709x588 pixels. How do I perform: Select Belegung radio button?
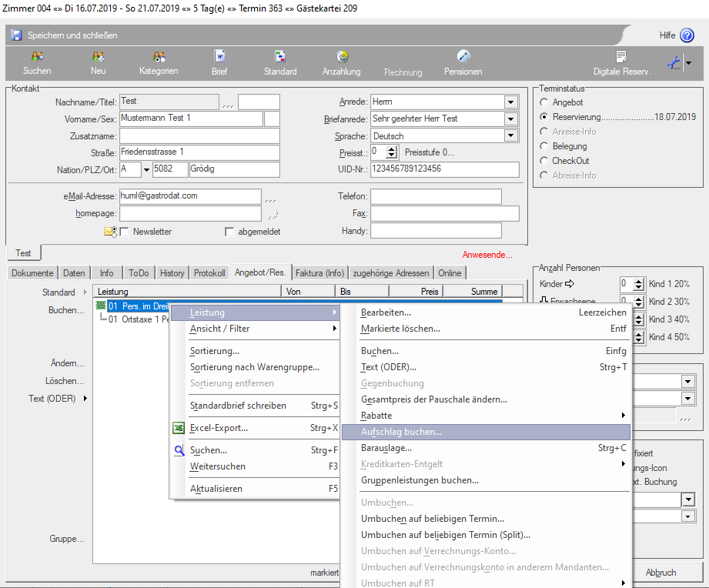(x=544, y=146)
